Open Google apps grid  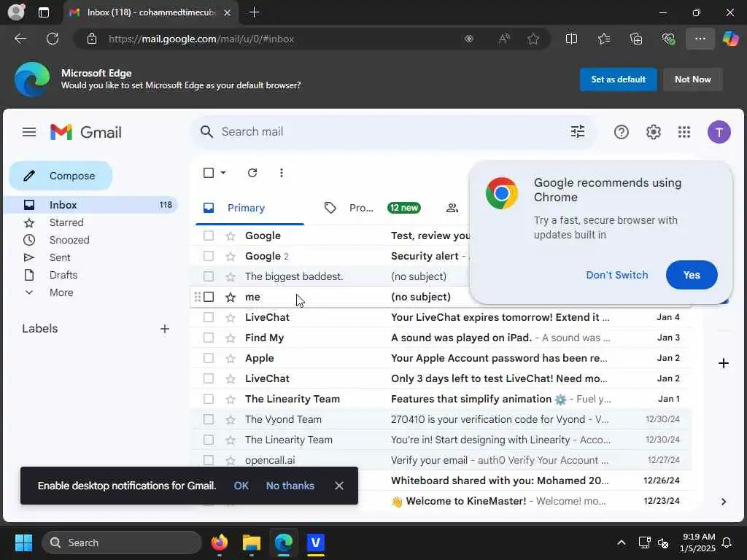(684, 132)
